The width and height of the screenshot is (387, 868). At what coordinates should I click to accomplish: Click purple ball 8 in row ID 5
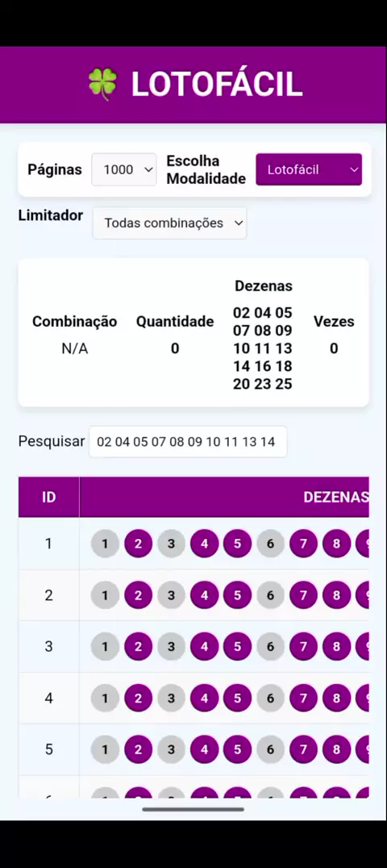[337, 749]
